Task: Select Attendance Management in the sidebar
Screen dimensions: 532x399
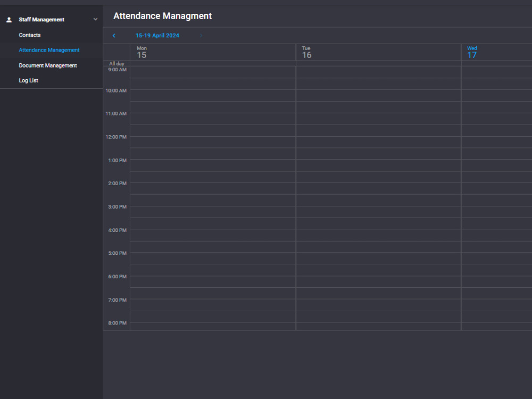Action: click(49, 49)
